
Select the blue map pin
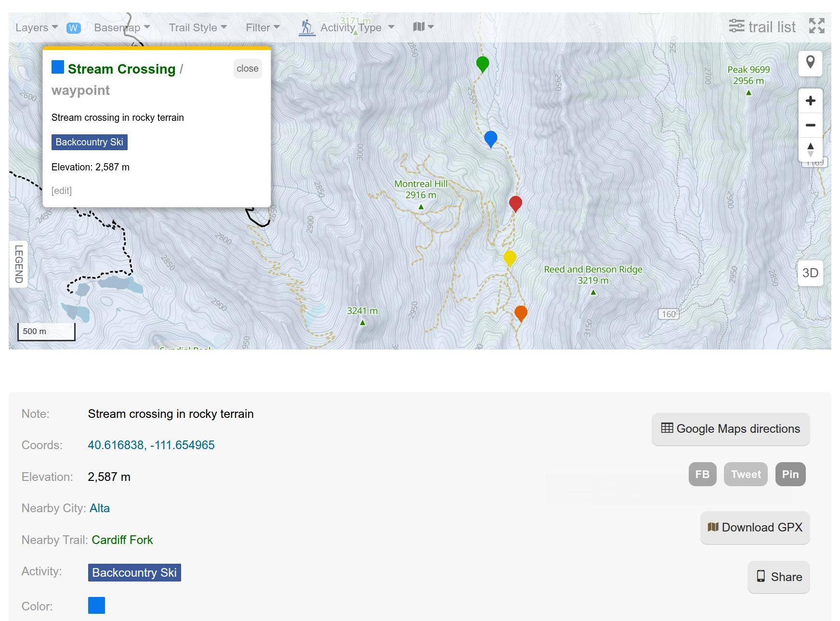[x=490, y=139]
